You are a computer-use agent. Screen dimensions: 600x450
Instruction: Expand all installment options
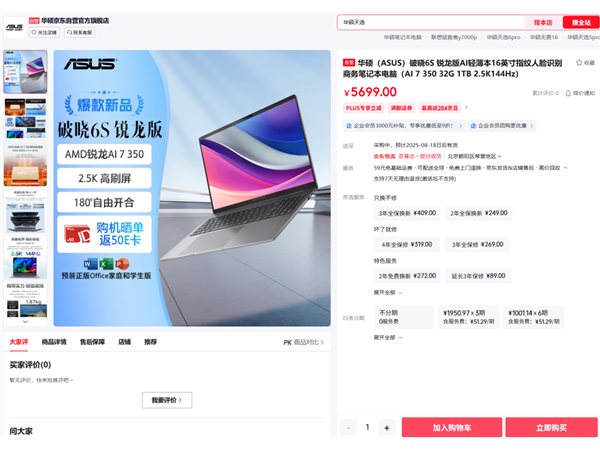(388, 338)
